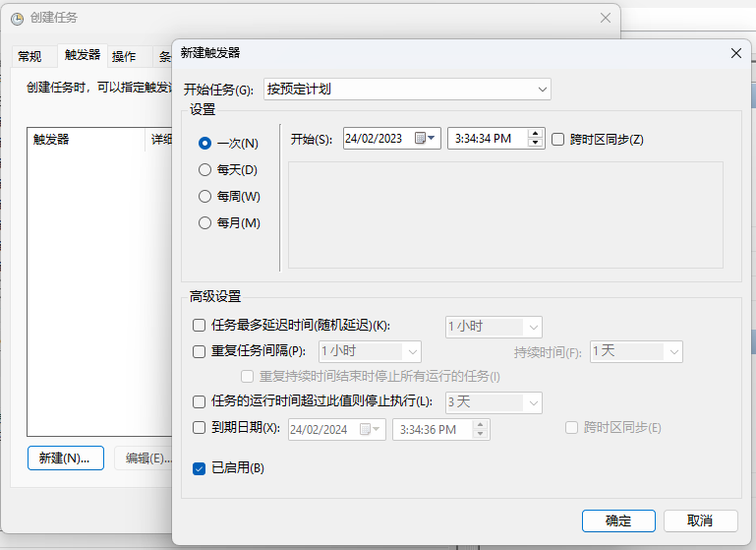Open the random delay 1 小时 dropdown
Screen dimensions: 756x550
click(494, 327)
